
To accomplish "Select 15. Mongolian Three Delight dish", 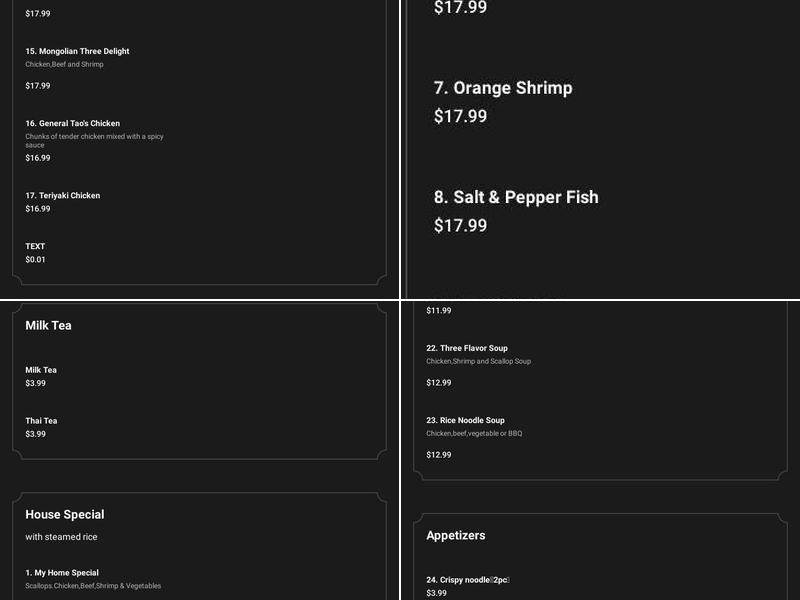I will [x=77, y=51].
